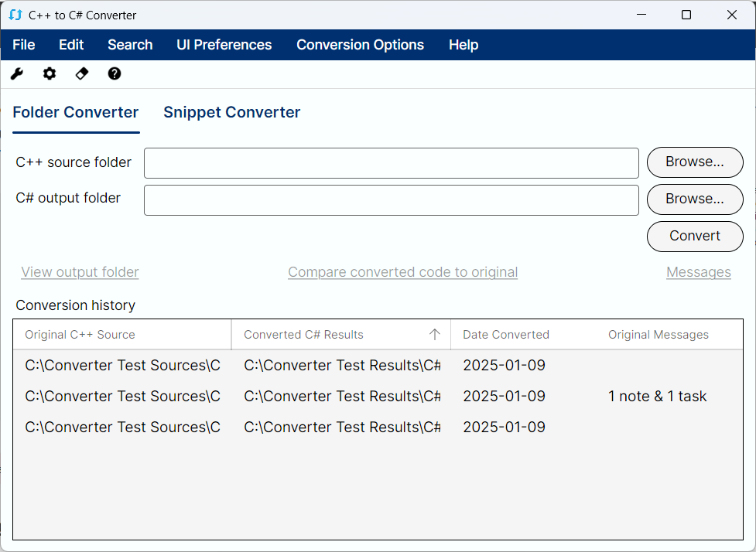Click the wrench icon in the toolbar
Image resolution: width=756 pixels, height=552 pixels.
(x=17, y=74)
